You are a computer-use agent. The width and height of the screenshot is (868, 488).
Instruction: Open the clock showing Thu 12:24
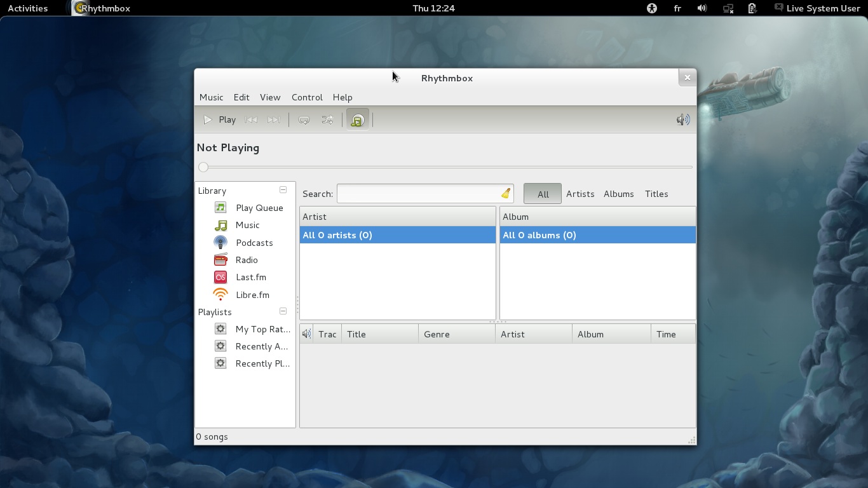click(433, 8)
